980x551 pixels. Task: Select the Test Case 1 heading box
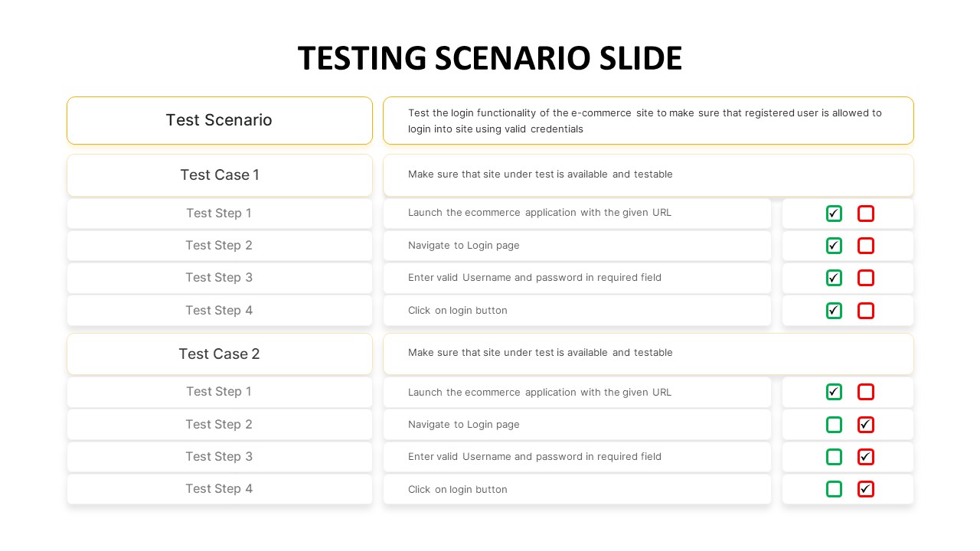(x=220, y=175)
